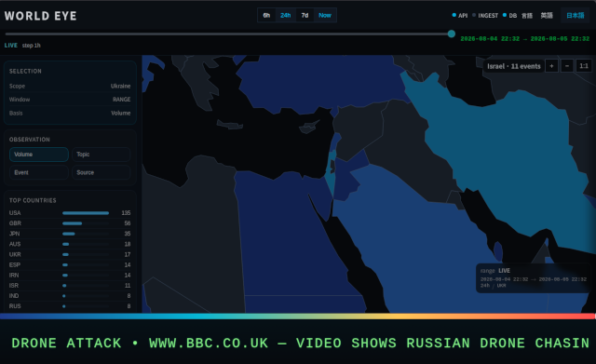Click the API status indicator
596x364 pixels.
click(460, 16)
